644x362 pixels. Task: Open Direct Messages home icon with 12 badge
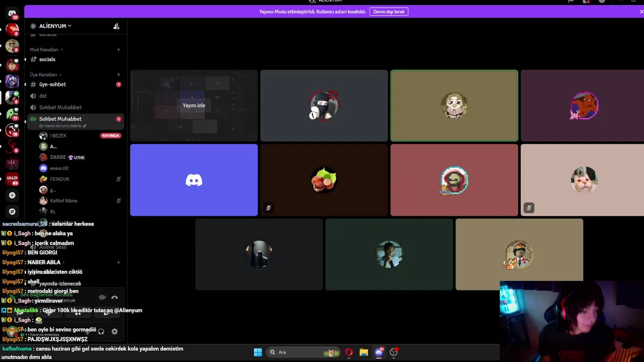12,13
